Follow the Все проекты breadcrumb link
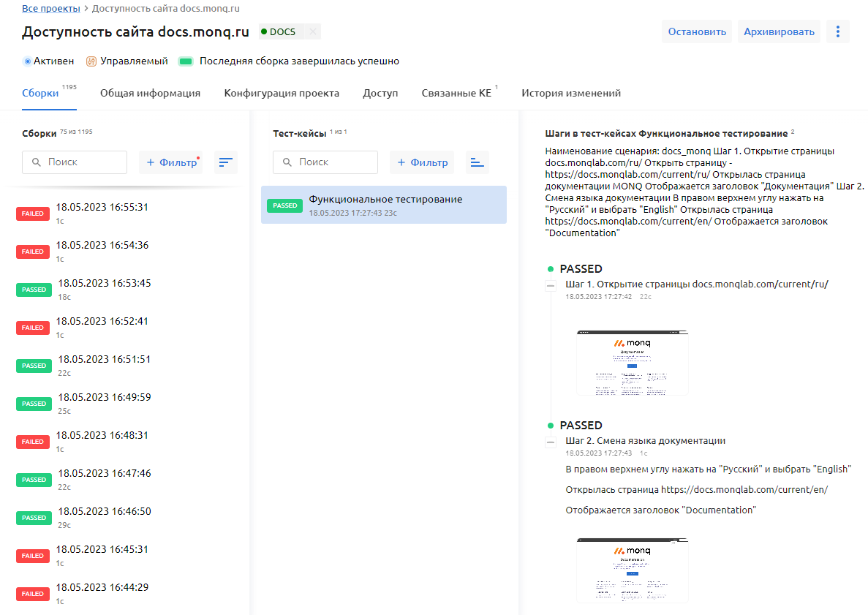Screen dimensions: 868x615 [x=50, y=8]
